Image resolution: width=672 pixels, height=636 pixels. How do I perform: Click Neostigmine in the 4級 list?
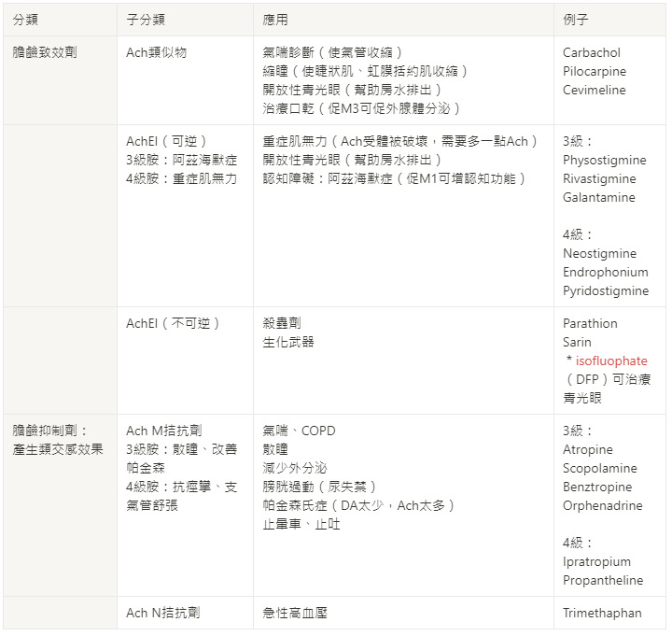click(599, 253)
